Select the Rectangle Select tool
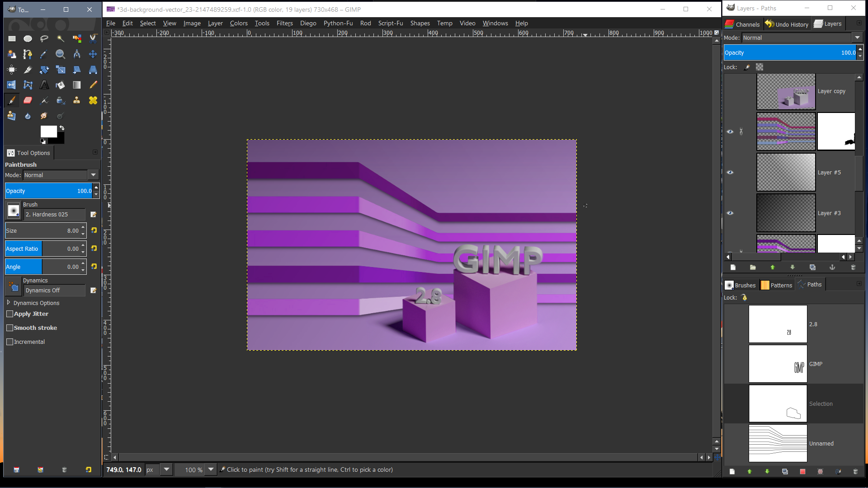This screenshot has height=488, width=868. click(x=12, y=39)
